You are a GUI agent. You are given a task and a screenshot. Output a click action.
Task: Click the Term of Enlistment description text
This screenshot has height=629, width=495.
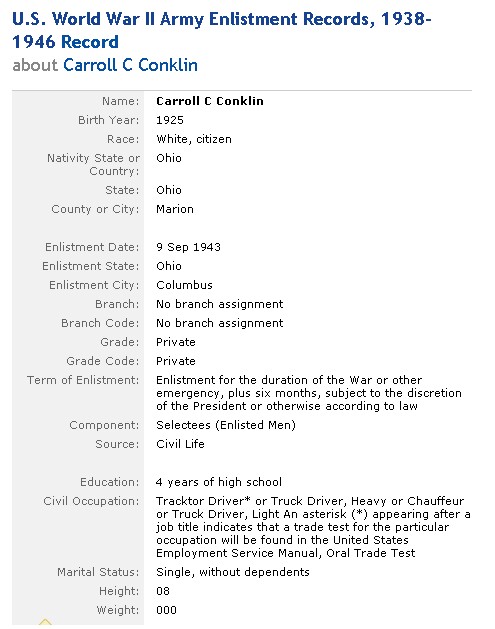coord(308,393)
